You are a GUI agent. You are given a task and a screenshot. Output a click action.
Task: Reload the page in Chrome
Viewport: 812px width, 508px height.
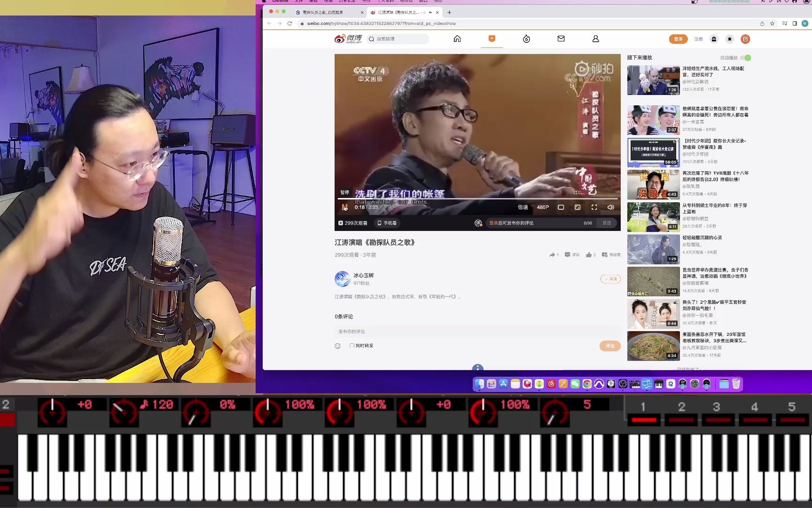click(289, 24)
